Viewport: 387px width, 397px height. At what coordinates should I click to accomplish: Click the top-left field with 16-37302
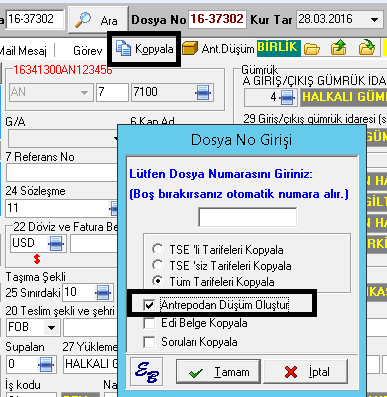tap(34, 19)
